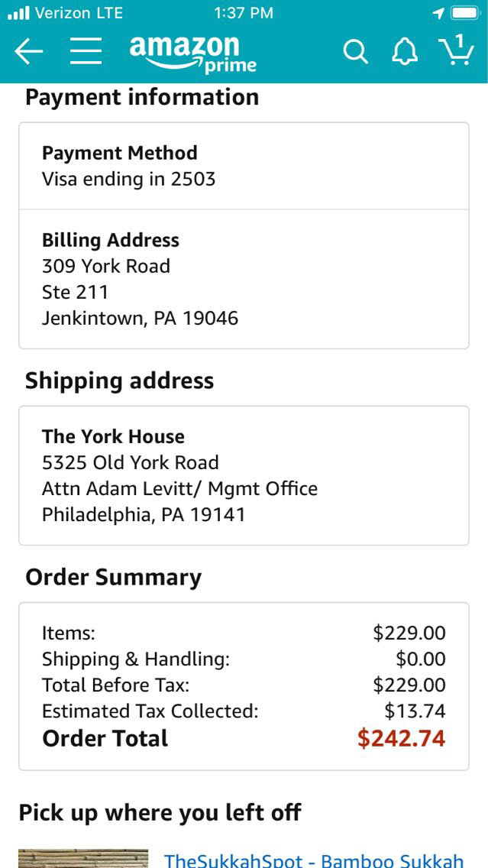This screenshot has height=868, width=488.
Task: Tap the Pick up where you left off heading
Action: [x=160, y=812]
